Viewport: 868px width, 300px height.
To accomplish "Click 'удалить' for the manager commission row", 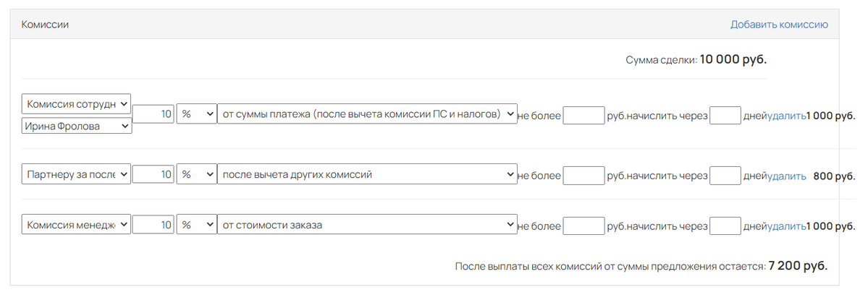I will click(787, 226).
